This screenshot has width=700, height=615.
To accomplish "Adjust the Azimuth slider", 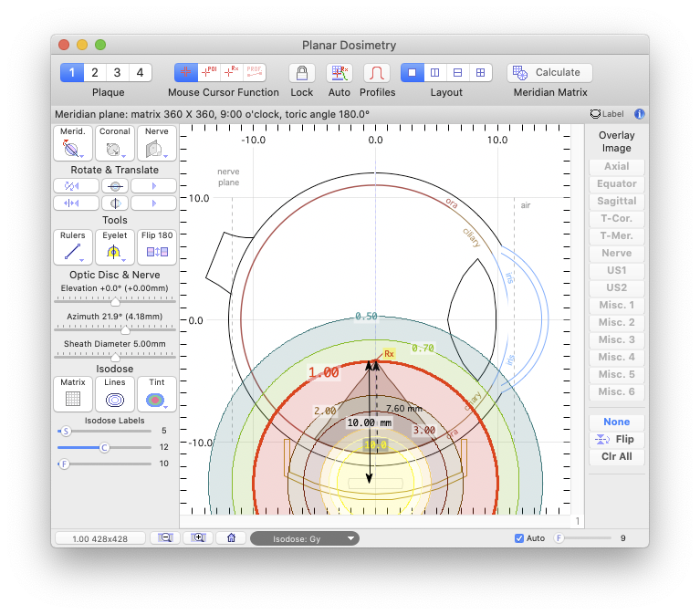I will 125,329.
